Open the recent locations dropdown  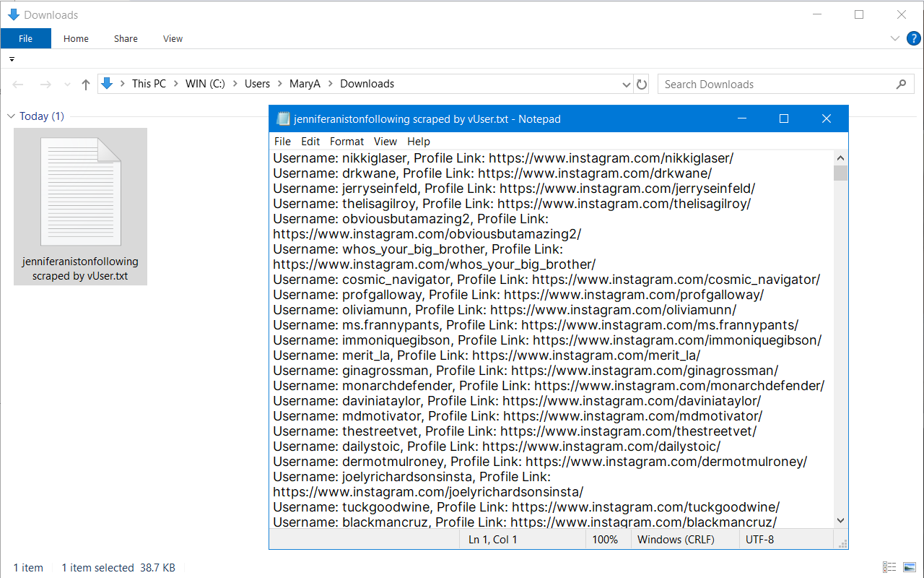coord(68,85)
